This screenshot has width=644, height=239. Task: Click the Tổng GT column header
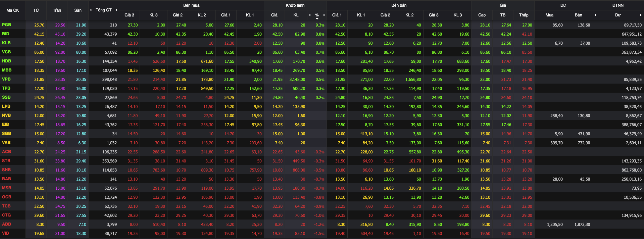coord(103,10)
